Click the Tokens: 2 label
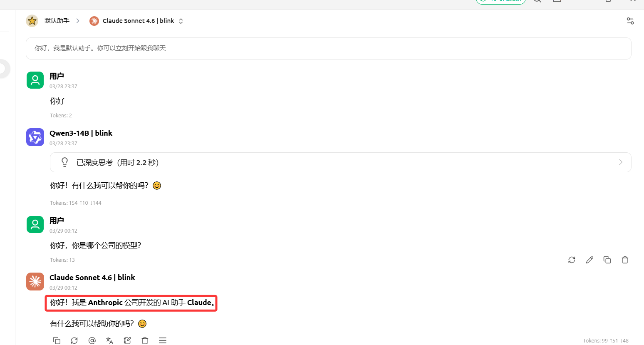Image resolution: width=644 pixels, height=345 pixels. tap(61, 116)
